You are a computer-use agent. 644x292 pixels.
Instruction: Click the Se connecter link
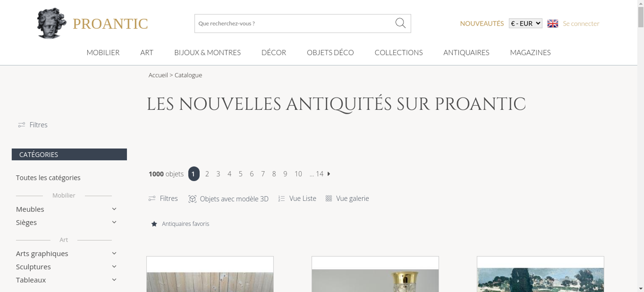[x=581, y=23]
